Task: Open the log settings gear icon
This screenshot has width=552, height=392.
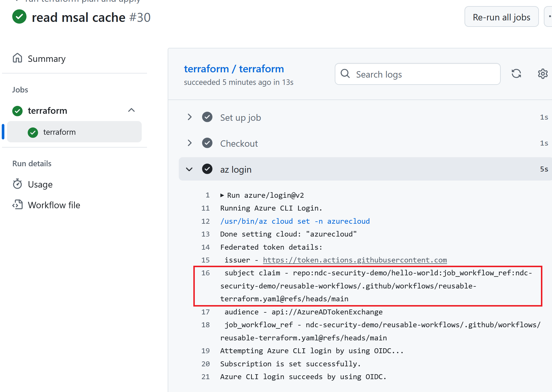Action: [542, 74]
